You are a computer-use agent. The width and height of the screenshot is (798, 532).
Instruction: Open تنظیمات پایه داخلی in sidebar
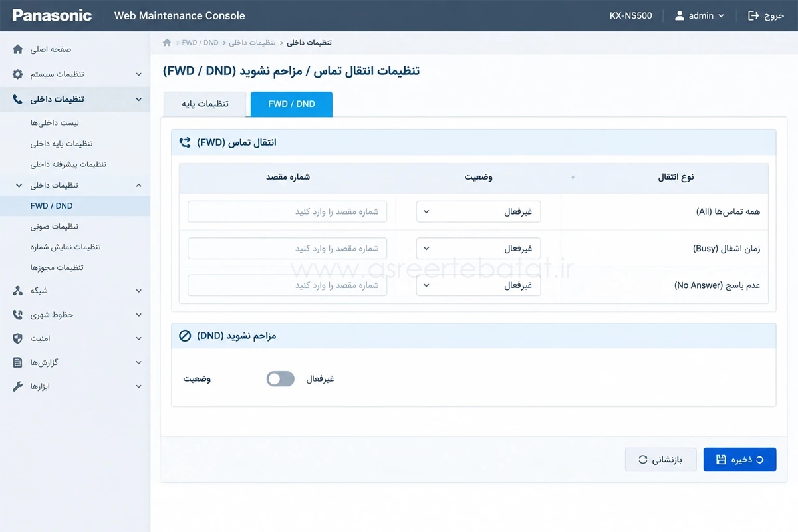61,144
